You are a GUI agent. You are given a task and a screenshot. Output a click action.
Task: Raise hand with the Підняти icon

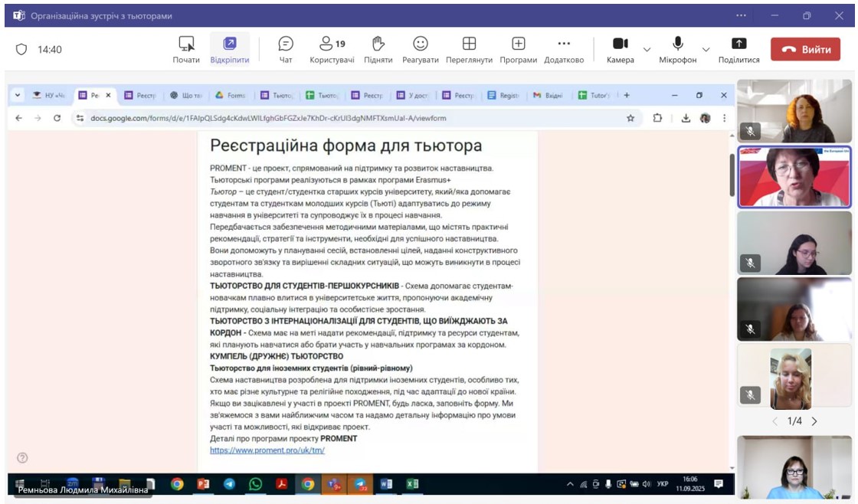[x=378, y=50]
